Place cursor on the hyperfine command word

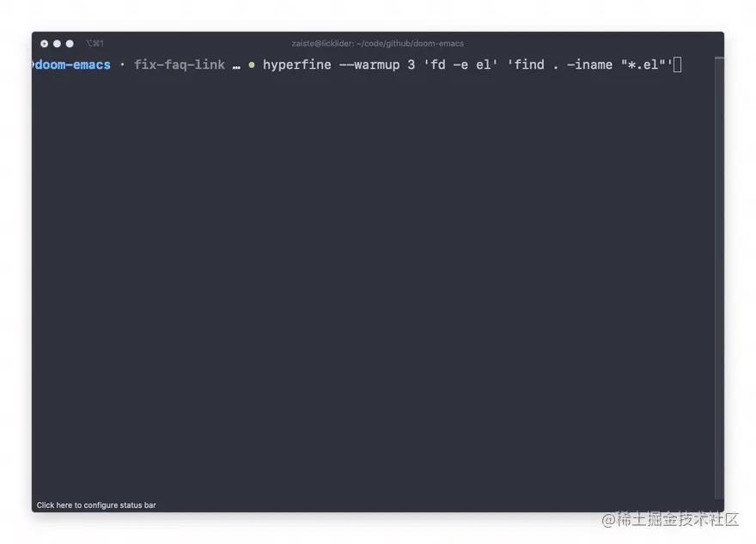coord(297,64)
